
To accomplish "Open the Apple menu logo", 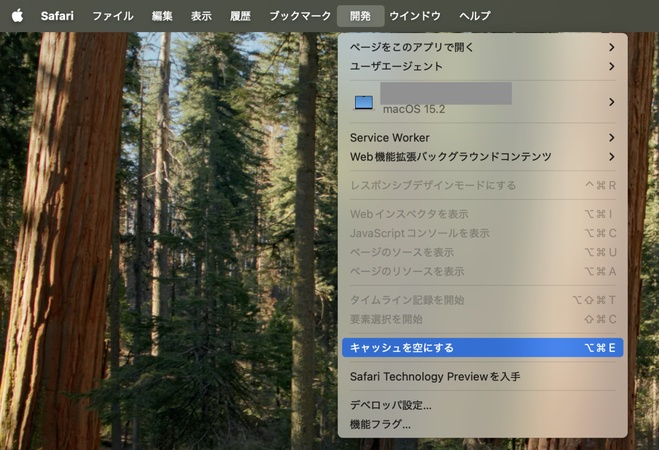I will [x=17, y=16].
